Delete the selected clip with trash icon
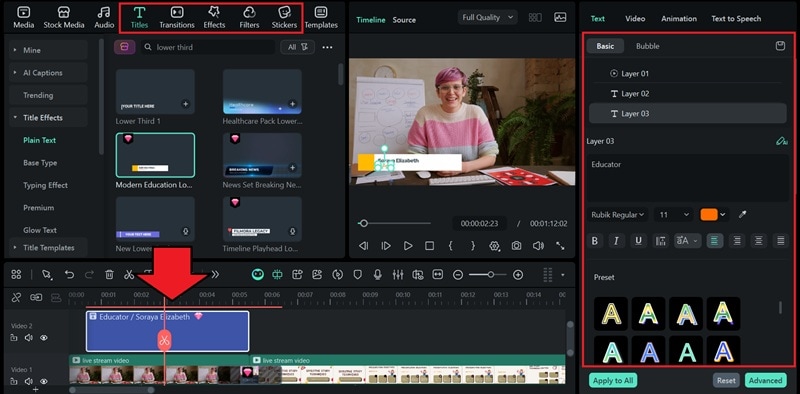800x394 pixels. pyautogui.click(x=109, y=275)
